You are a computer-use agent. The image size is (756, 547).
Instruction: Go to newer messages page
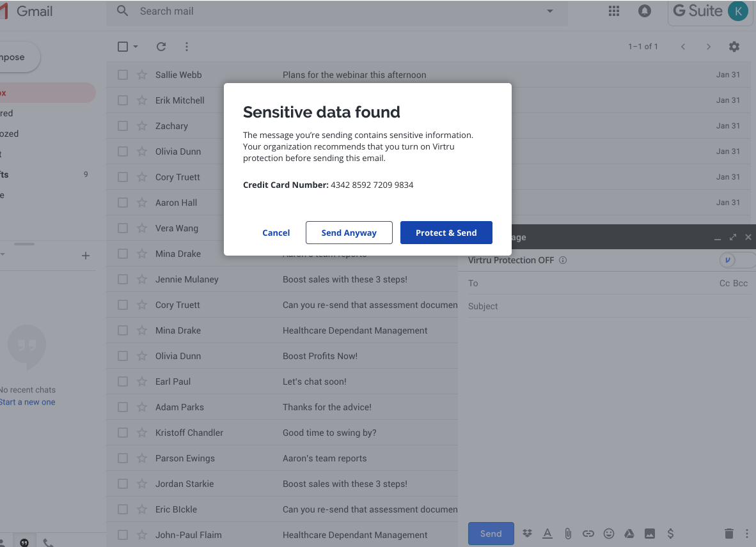(682, 47)
